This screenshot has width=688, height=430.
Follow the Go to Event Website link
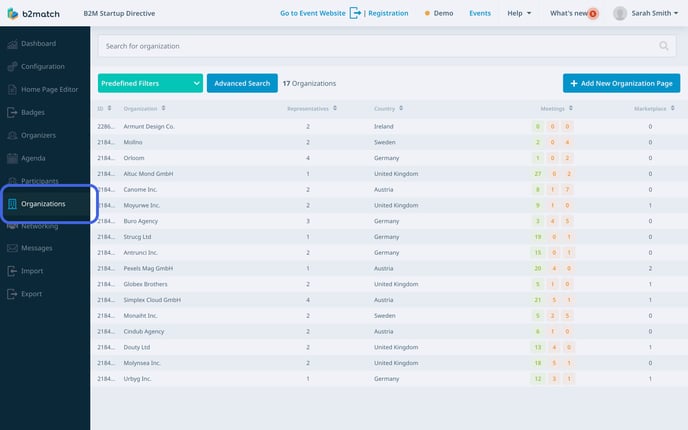pyautogui.click(x=312, y=13)
